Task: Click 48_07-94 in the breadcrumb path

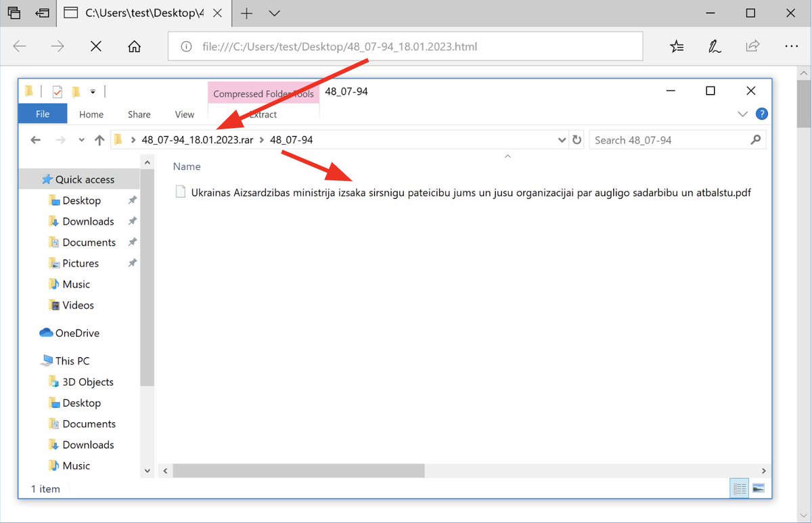Action: (291, 140)
